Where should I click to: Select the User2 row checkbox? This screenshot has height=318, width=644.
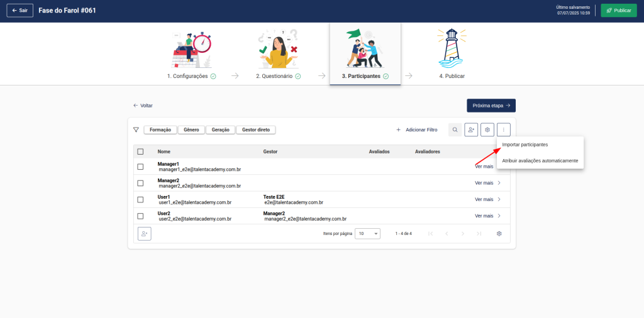pos(140,216)
